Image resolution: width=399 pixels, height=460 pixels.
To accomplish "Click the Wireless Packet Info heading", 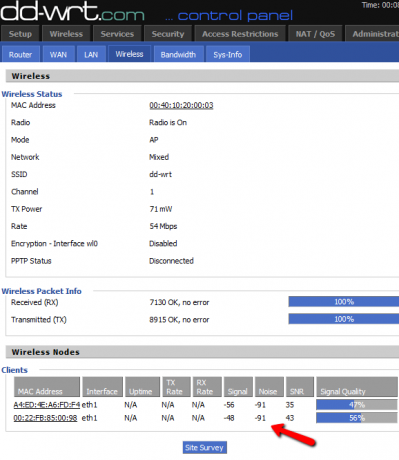I will (x=41, y=291).
